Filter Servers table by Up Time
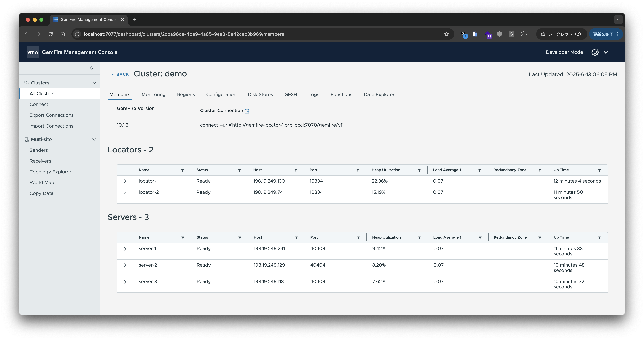644x340 pixels. [599, 238]
